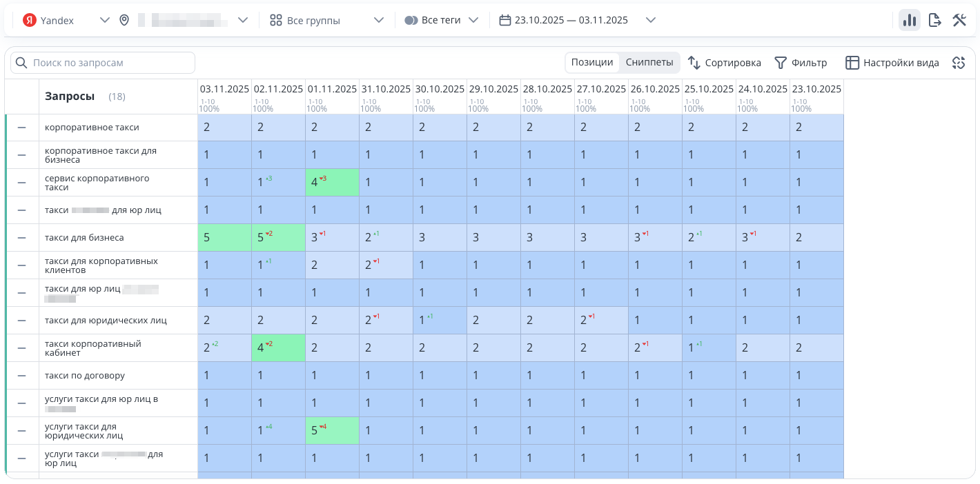Switch to the Сниппеты view
This screenshot has height=484, width=980.
(x=649, y=62)
